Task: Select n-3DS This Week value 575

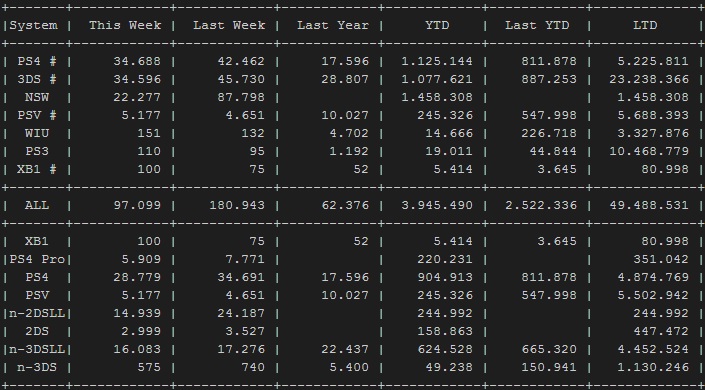Action: coord(149,368)
